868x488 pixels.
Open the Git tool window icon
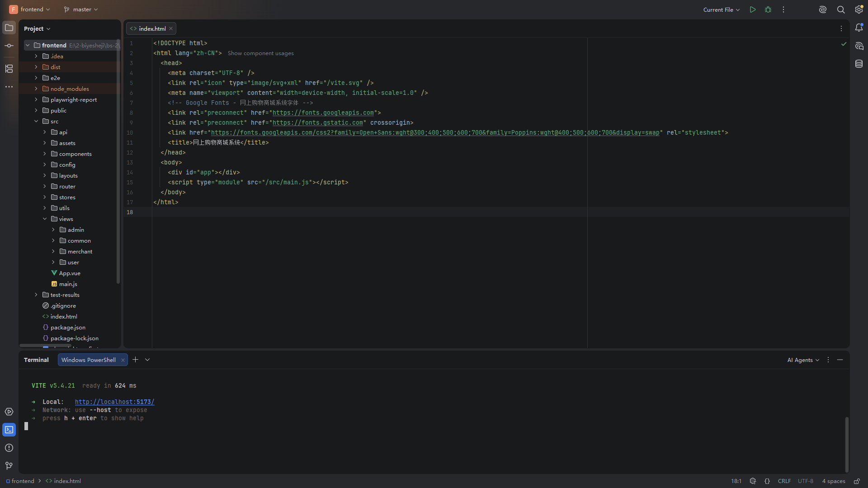pos(9,466)
